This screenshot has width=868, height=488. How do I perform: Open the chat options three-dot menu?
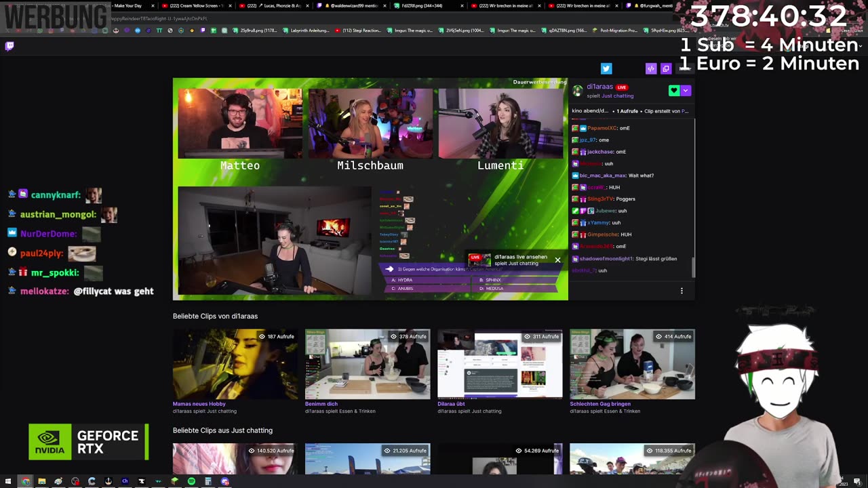coord(682,291)
